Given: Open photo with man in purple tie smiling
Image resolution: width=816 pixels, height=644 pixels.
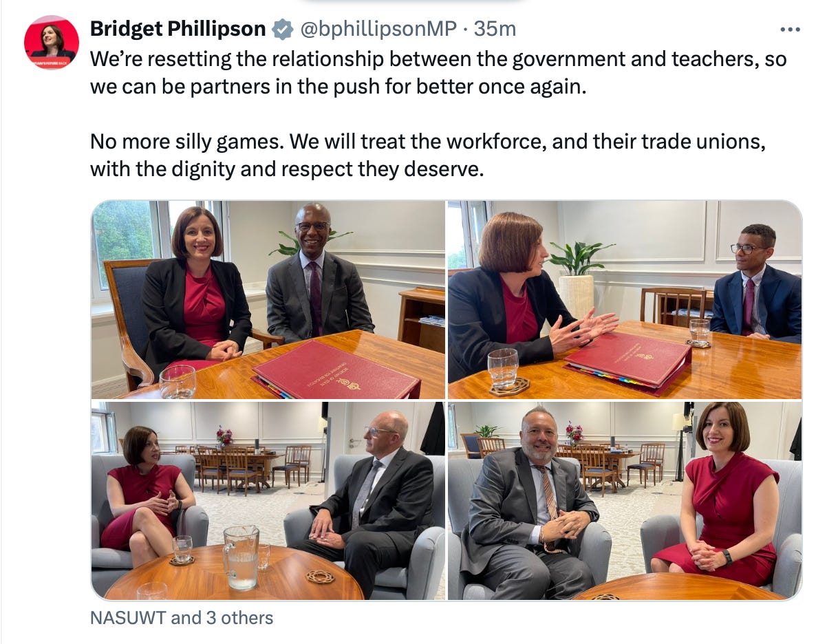Looking at the screenshot, I should (x=268, y=299).
